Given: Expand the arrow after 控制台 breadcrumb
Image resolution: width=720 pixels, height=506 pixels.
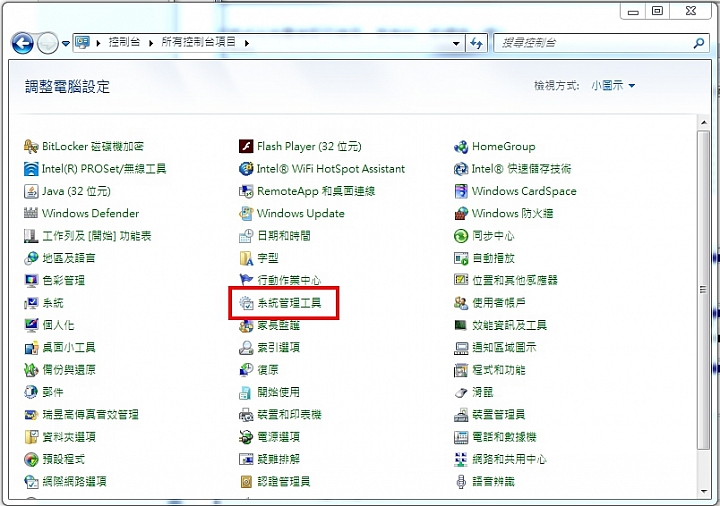Looking at the screenshot, I should tap(151, 43).
